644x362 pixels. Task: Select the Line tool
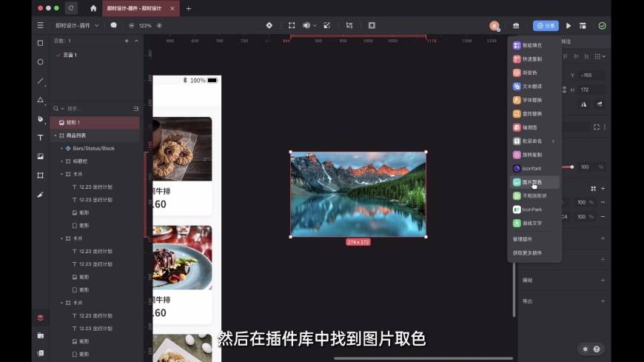tap(40, 81)
